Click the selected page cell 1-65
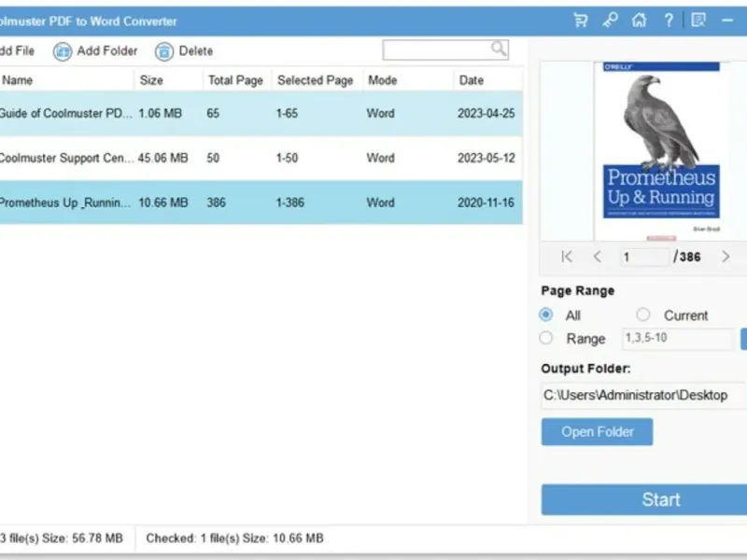 click(x=287, y=113)
